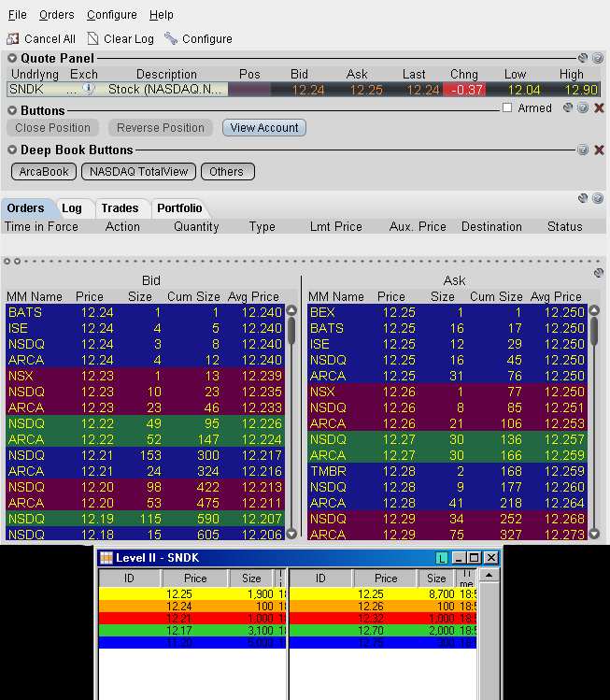The width and height of the screenshot is (610, 700).
Task: Click the Destination column header
Action: [x=491, y=227]
